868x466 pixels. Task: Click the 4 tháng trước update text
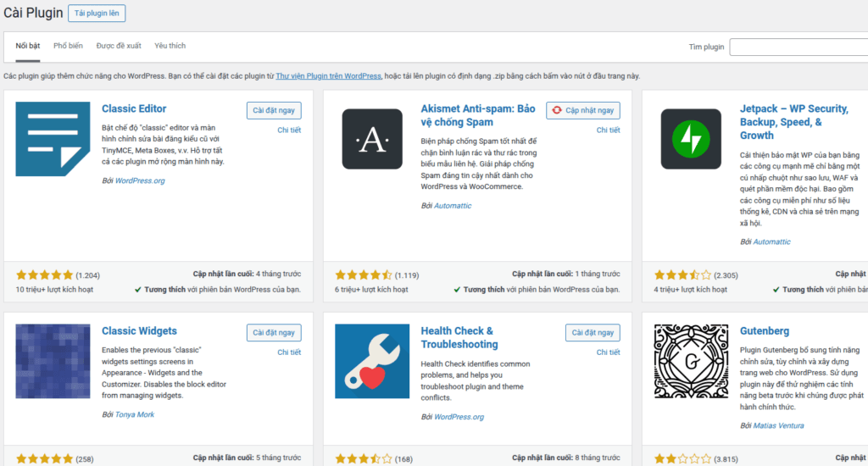click(278, 274)
